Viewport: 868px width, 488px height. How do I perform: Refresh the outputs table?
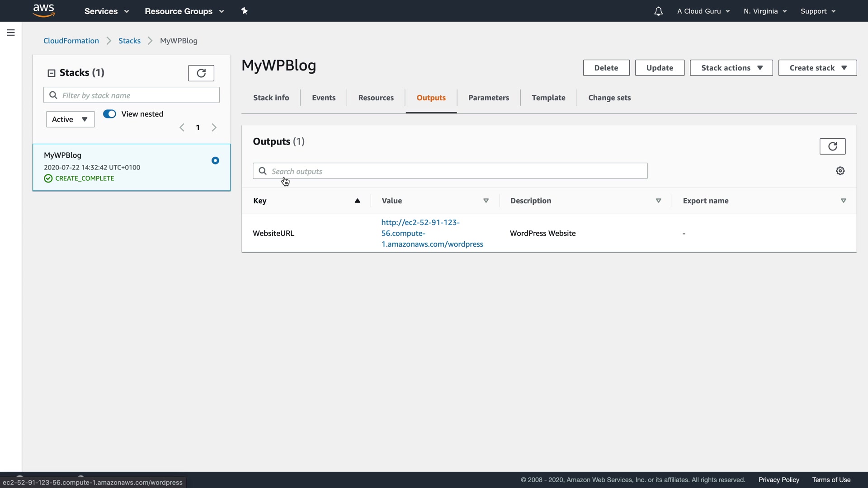(832, 146)
